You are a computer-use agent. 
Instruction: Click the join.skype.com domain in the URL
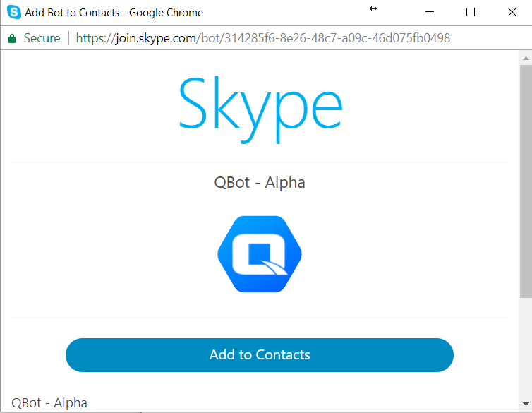pyautogui.click(x=156, y=38)
